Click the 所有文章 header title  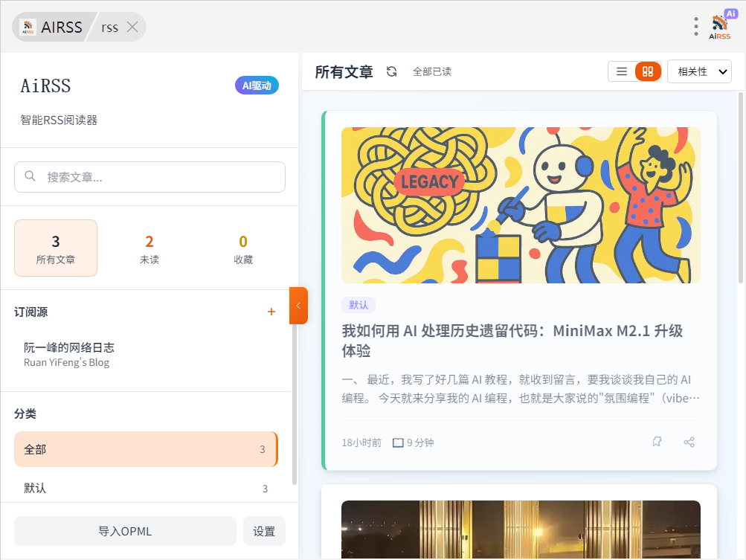click(344, 72)
